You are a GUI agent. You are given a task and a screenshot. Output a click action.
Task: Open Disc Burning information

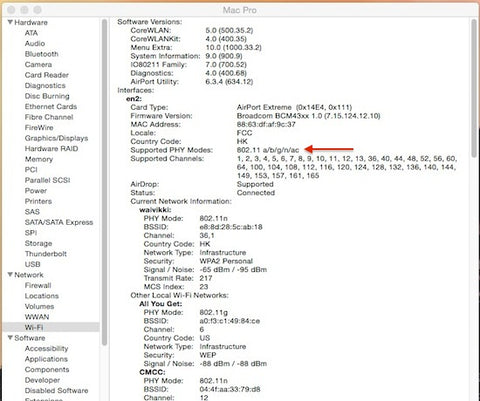(x=47, y=96)
